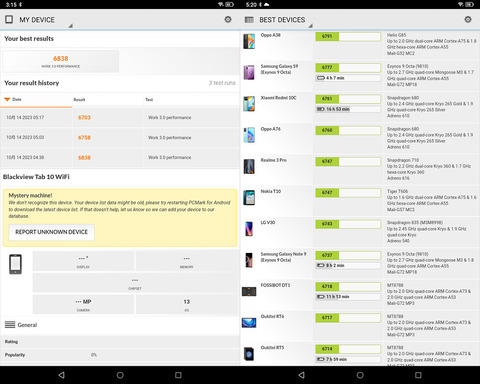Select the Camera MP spec tile
Image resolution: width=480 pixels, height=384 pixels.
83,304
